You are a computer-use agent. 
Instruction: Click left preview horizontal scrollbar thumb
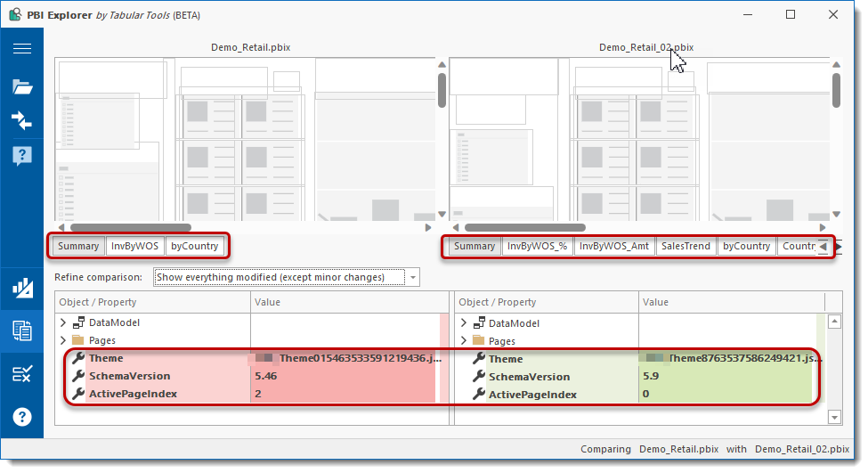[131, 227]
